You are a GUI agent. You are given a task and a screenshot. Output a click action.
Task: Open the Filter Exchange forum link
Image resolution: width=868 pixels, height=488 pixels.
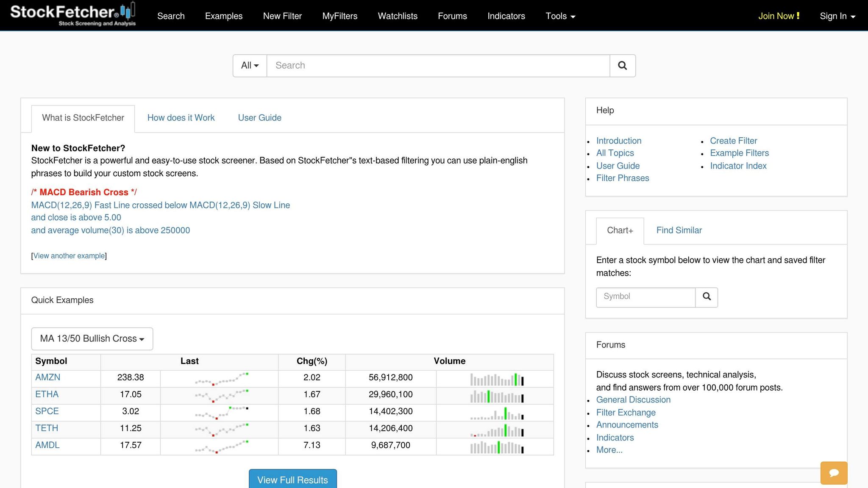click(x=626, y=413)
